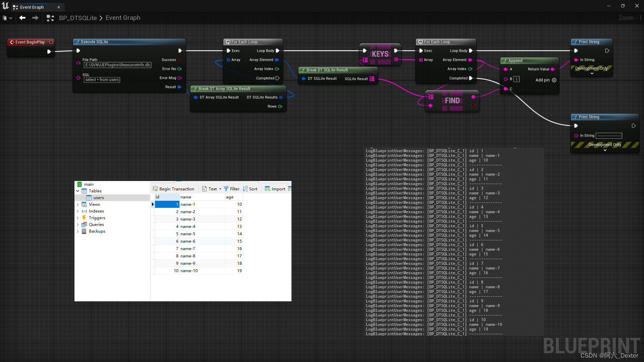Click the KEYS node icon

[380, 54]
